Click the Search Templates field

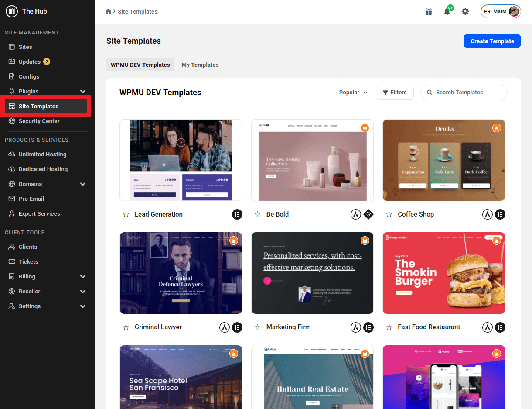click(x=464, y=93)
